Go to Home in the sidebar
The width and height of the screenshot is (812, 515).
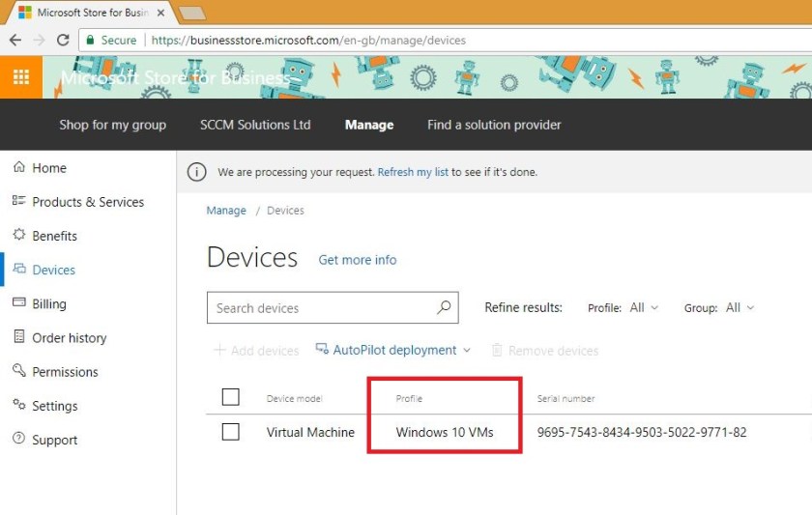(49, 168)
